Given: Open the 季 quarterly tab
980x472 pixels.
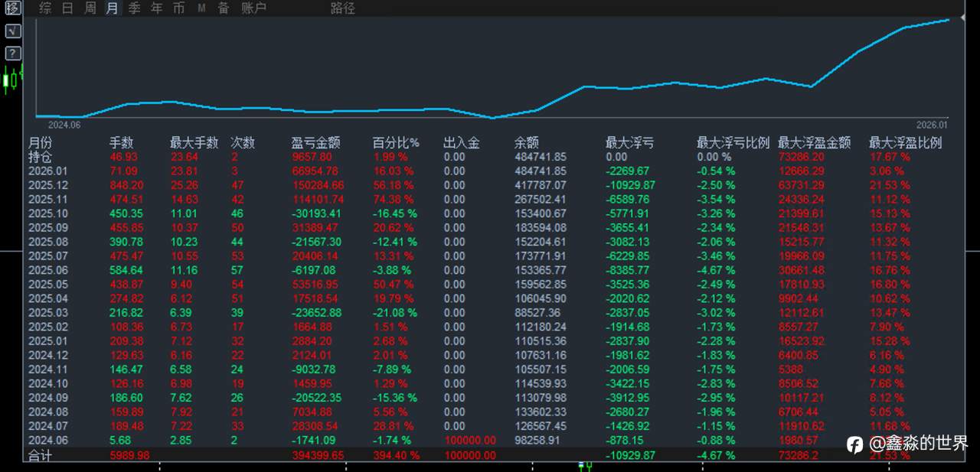Looking at the screenshot, I should click(x=135, y=8).
